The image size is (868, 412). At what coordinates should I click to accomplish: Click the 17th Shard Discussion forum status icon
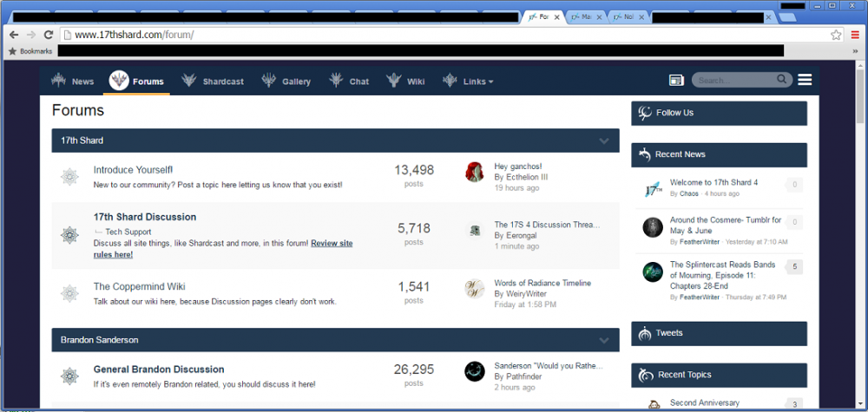[69, 235]
